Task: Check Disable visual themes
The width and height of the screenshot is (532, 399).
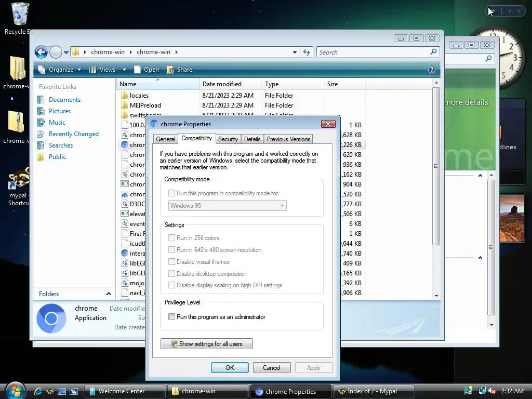Action: click(171, 262)
